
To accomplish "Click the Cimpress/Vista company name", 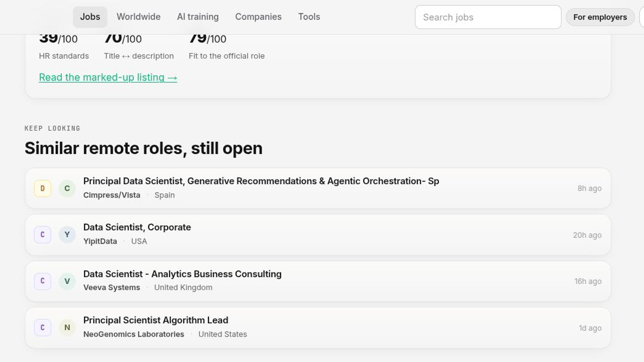I will pyautogui.click(x=112, y=195).
